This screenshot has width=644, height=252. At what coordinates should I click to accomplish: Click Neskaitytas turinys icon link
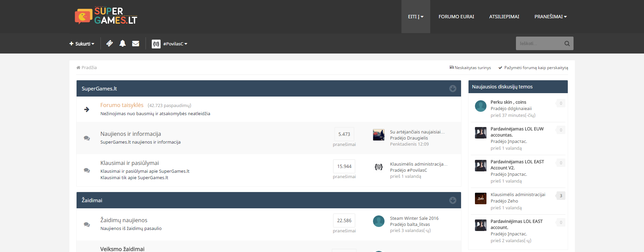coord(470,68)
